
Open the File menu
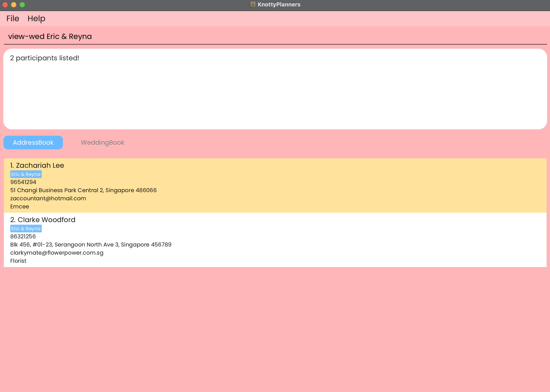(13, 19)
